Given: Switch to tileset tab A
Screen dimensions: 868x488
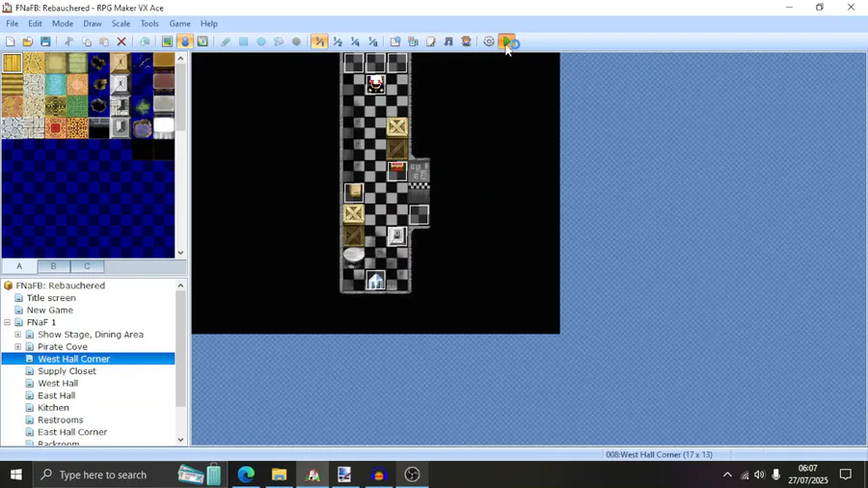Looking at the screenshot, I should (19, 266).
